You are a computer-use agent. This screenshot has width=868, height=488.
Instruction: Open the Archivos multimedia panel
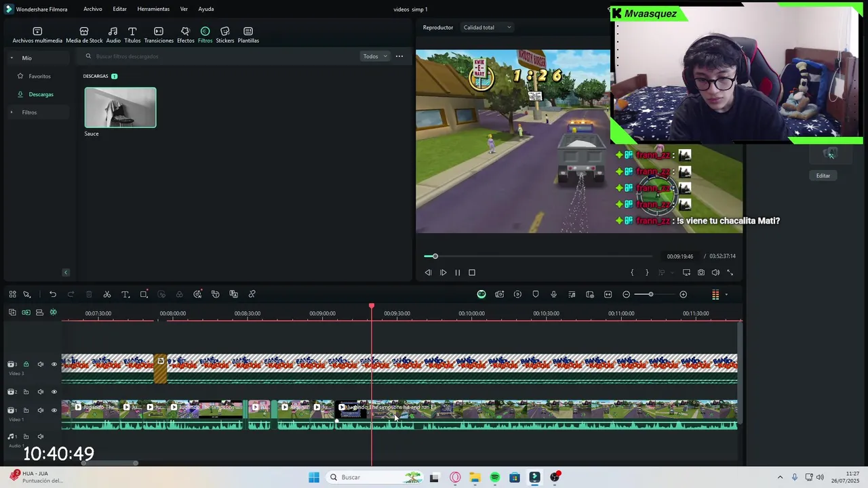(37, 35)
